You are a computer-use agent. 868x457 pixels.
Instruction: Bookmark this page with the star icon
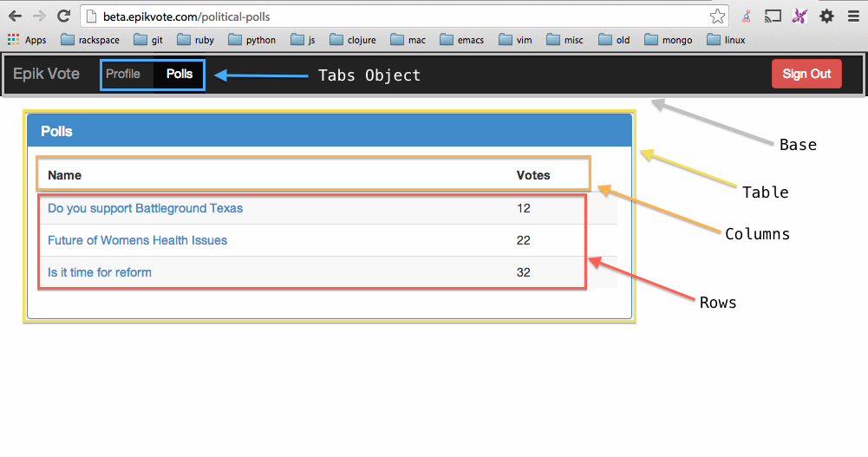(x=717, y=16)
